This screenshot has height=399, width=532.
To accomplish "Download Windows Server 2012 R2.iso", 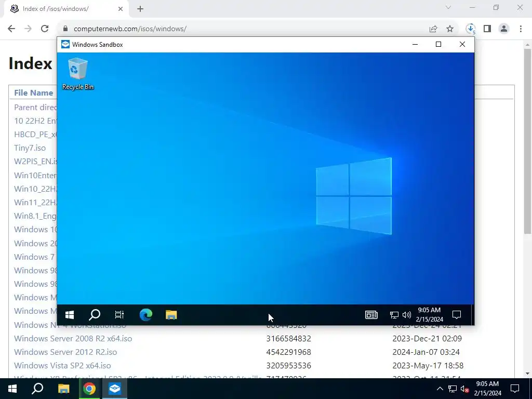I will coord(65,352).
